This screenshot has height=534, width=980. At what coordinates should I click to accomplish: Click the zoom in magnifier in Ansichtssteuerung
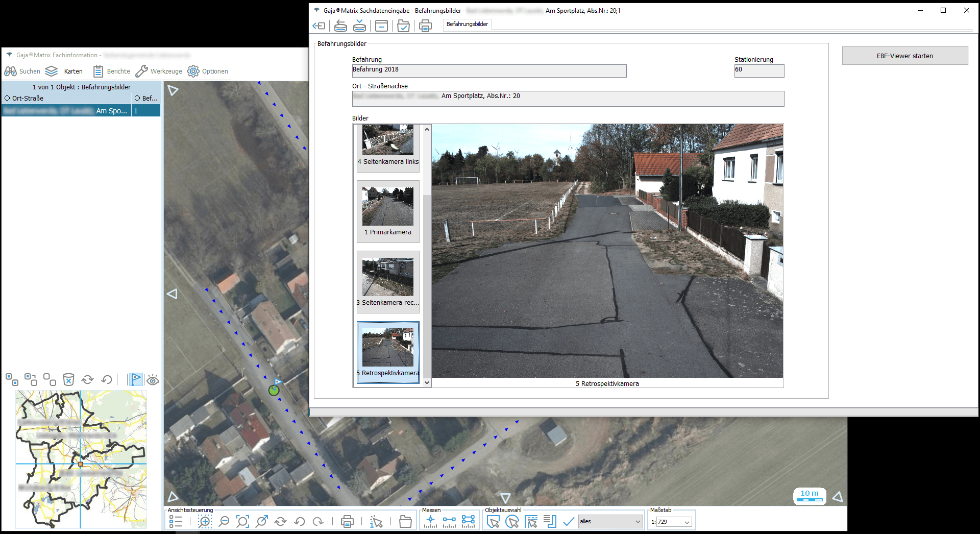tap(205, 521)
